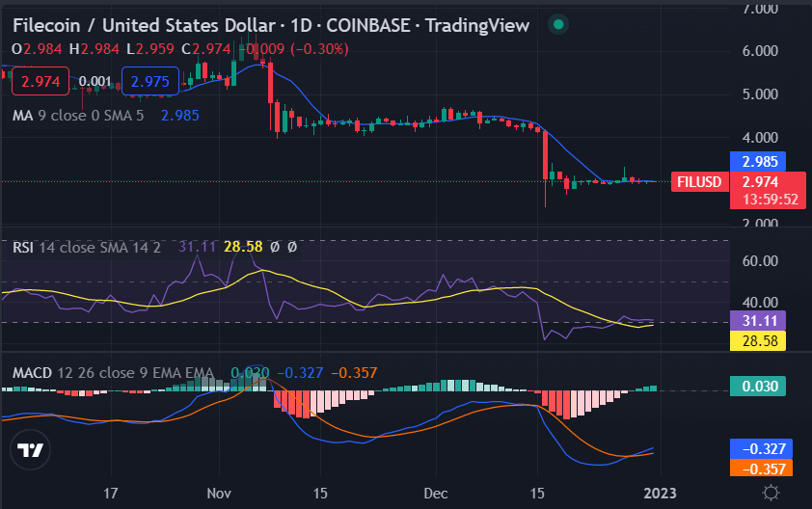Viewport: 812px width, 509px height.
Task: Click the 2.974 current price tag on axis
Action: pos(760,182)
